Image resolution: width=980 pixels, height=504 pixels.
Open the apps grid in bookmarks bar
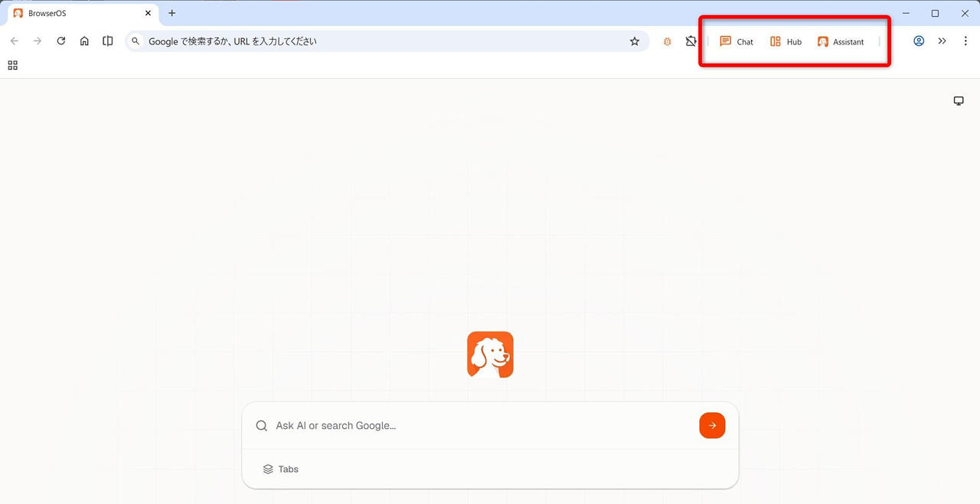tap(12, 65)
